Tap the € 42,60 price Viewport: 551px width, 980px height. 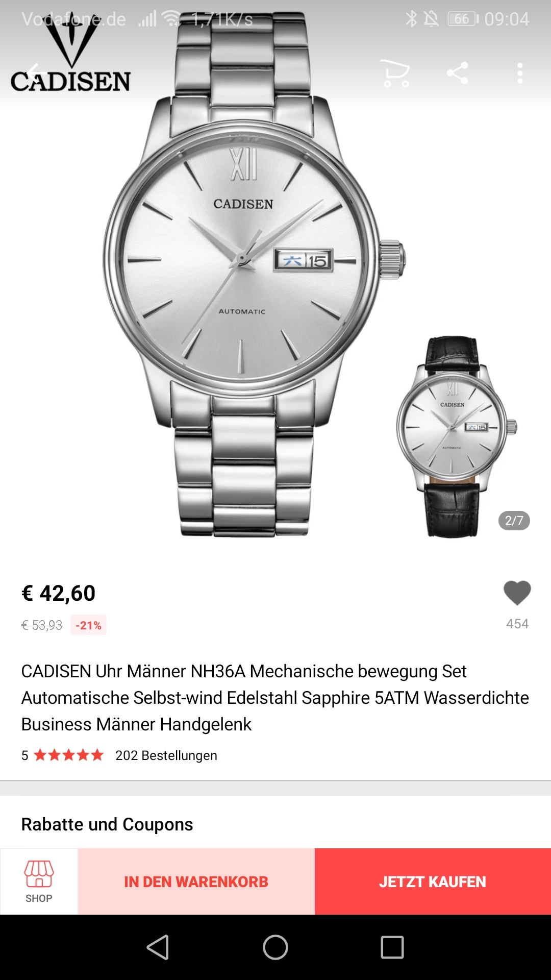tap(58, 593)
